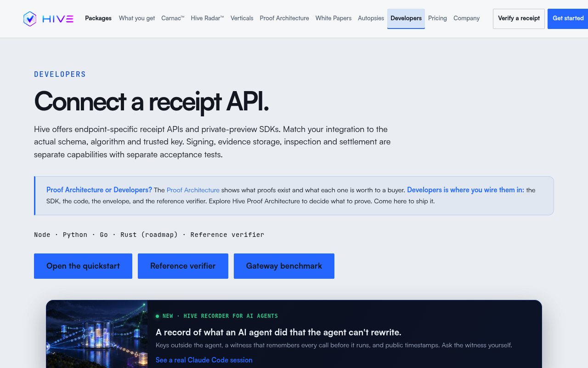Open the Company nav item
This screenshot has width=588, height=368.
[466, 18]
